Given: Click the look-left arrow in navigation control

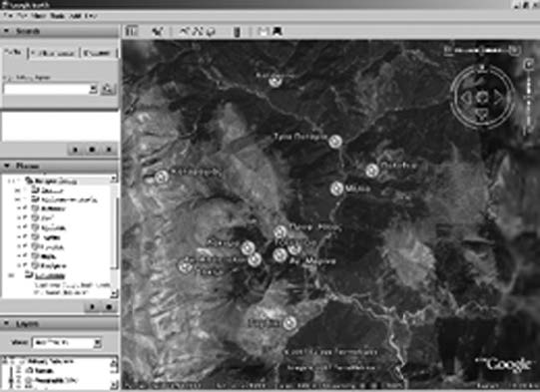Looking at the screenshot, I should point(467,98).
